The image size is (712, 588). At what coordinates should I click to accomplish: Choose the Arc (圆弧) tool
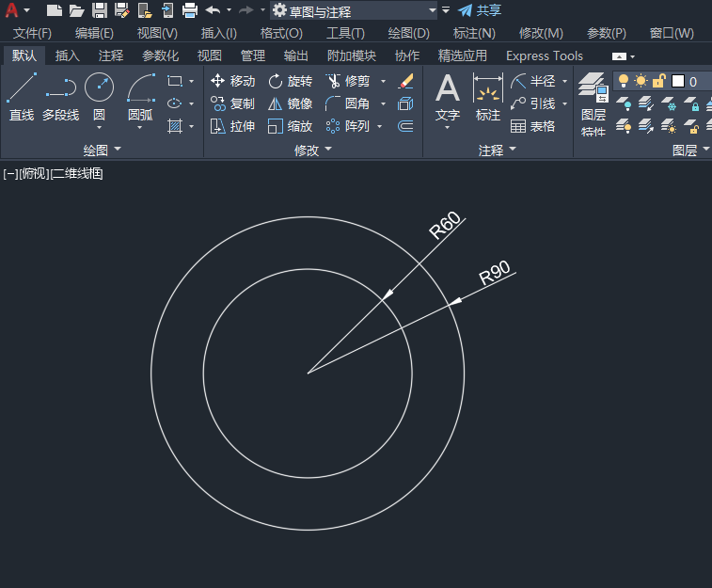(140, 97)
